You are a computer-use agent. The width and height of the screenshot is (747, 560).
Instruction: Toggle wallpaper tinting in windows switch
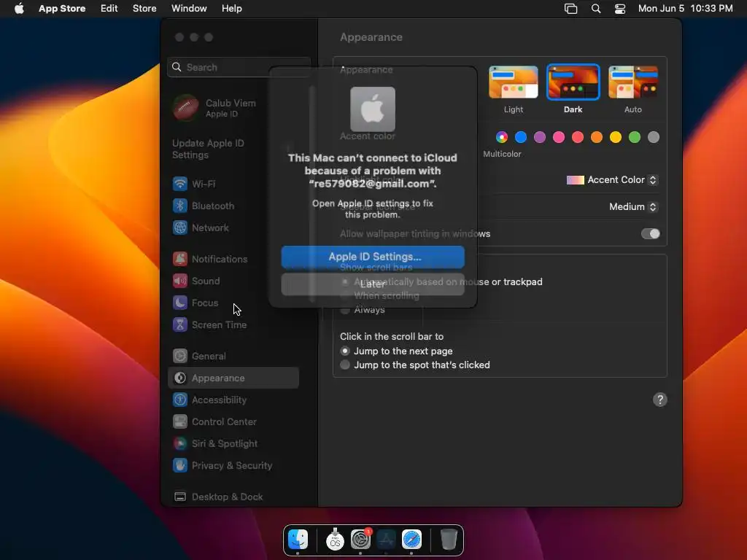point(650,234)
